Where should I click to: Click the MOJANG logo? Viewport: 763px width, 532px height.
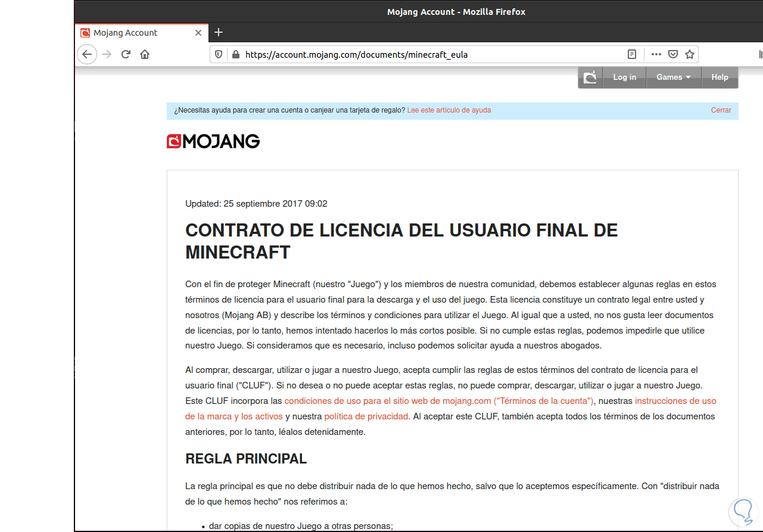(213, 141)
